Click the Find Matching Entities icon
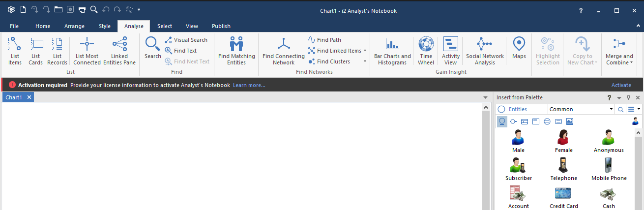 click(236, 44)
